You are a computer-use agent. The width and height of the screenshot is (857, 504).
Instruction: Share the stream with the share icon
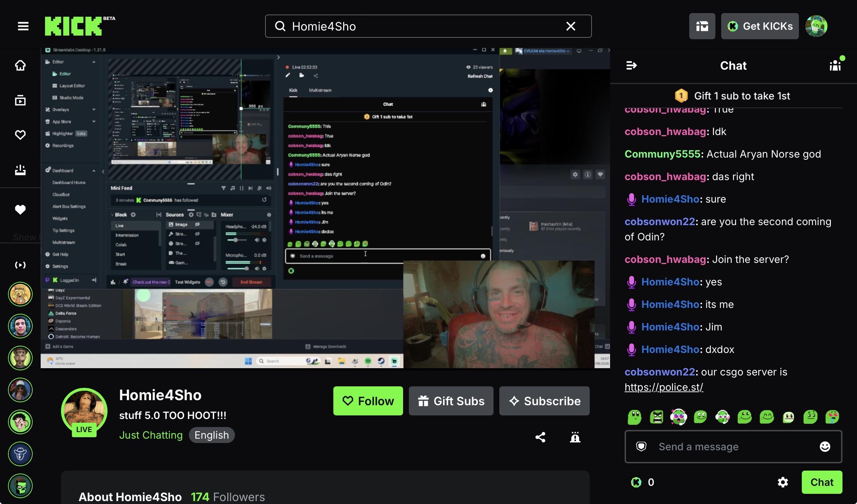coord(540,437)
